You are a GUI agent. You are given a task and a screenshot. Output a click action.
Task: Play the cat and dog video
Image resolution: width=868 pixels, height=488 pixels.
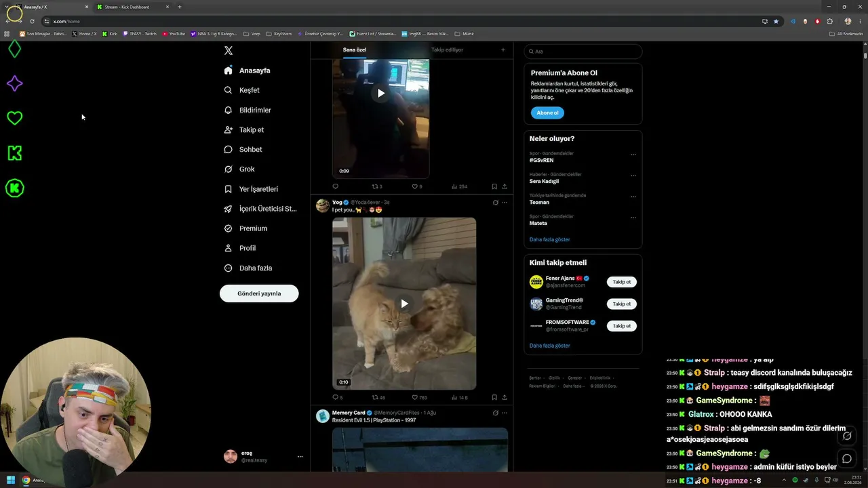click(x=404, y=304)
